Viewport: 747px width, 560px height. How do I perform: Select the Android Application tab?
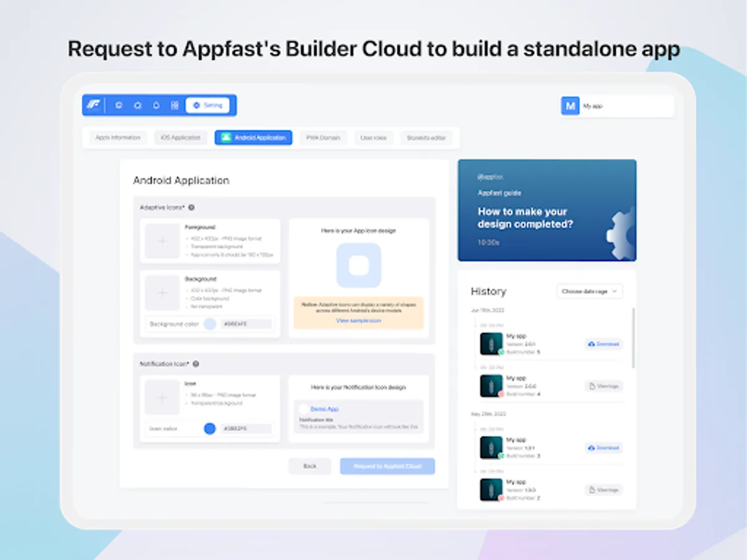point(253,138)
